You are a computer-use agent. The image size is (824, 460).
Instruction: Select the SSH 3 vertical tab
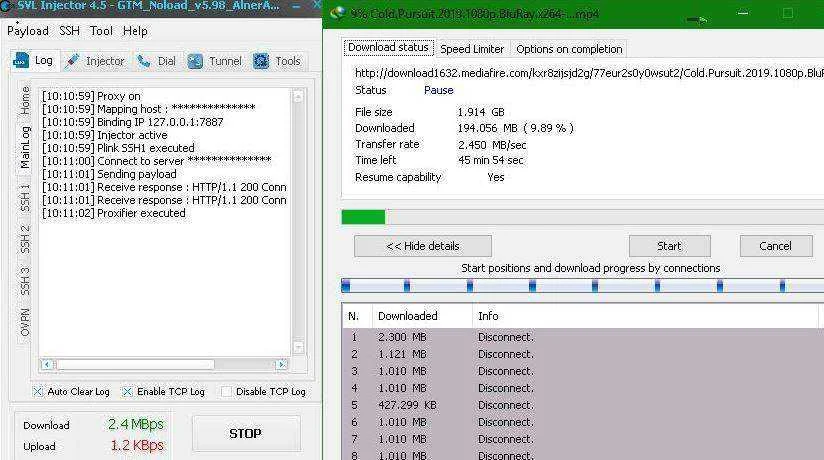point(25,281)
